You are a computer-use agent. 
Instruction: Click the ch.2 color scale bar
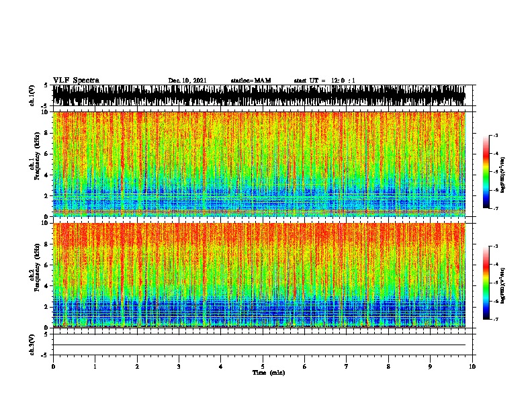point(486,283)
